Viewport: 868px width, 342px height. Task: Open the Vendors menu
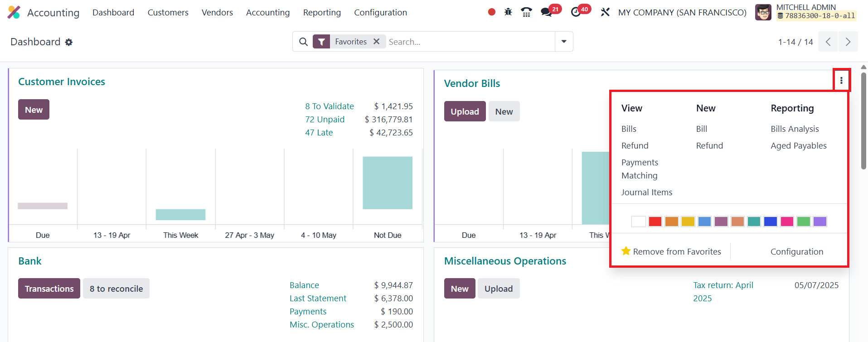(x=217, y=12)
